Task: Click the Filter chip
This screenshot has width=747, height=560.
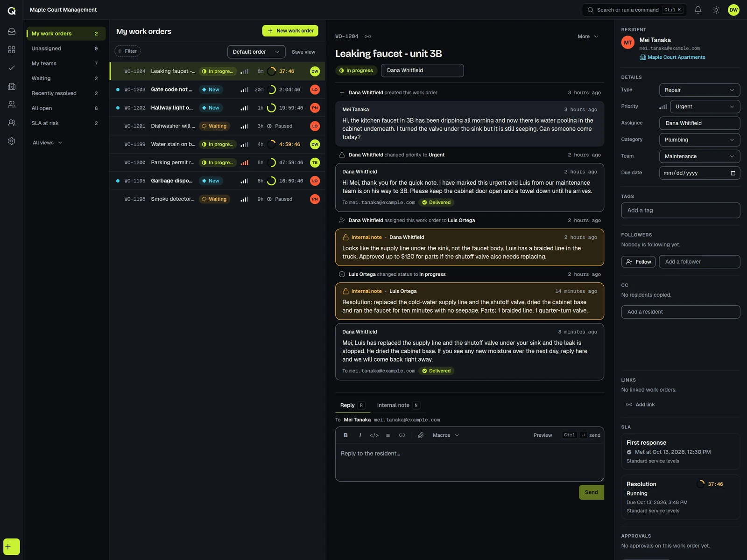Action: point(127,51)
